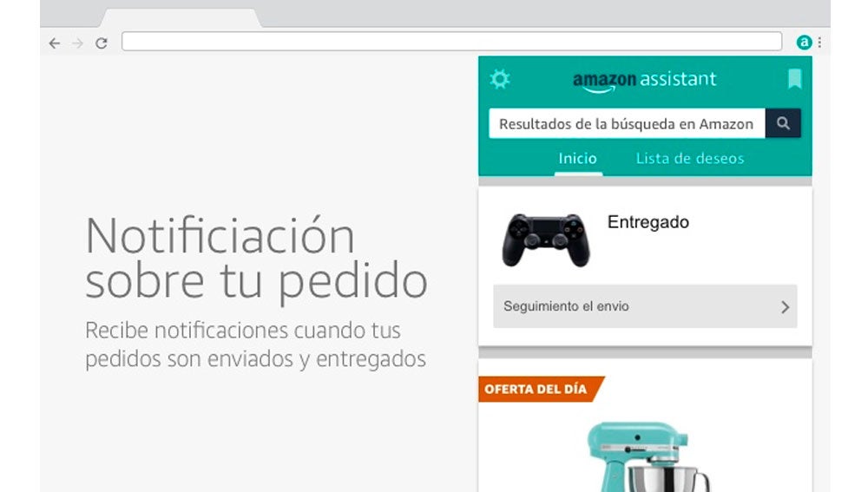Reload the page with refresh icon
868x492 pixels.
tap(102, 43)
